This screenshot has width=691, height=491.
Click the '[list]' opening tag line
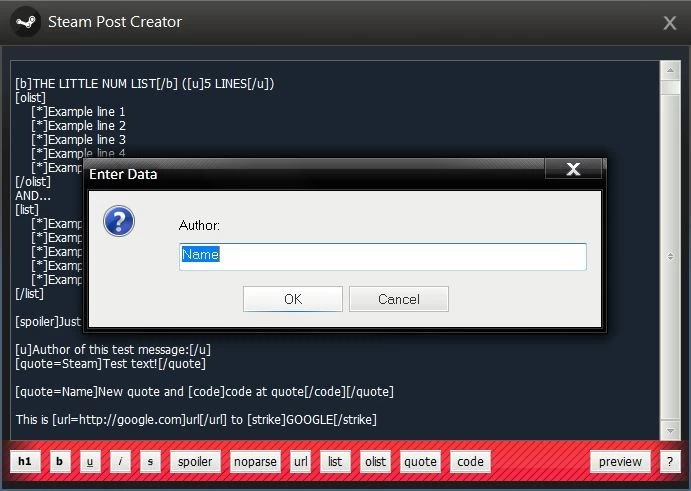[27, 210]
